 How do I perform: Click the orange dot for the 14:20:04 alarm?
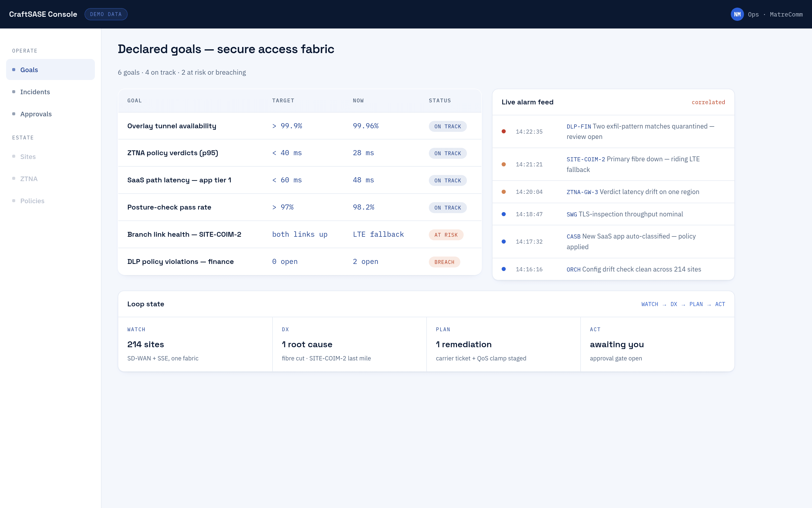click(x=504, y=192)
